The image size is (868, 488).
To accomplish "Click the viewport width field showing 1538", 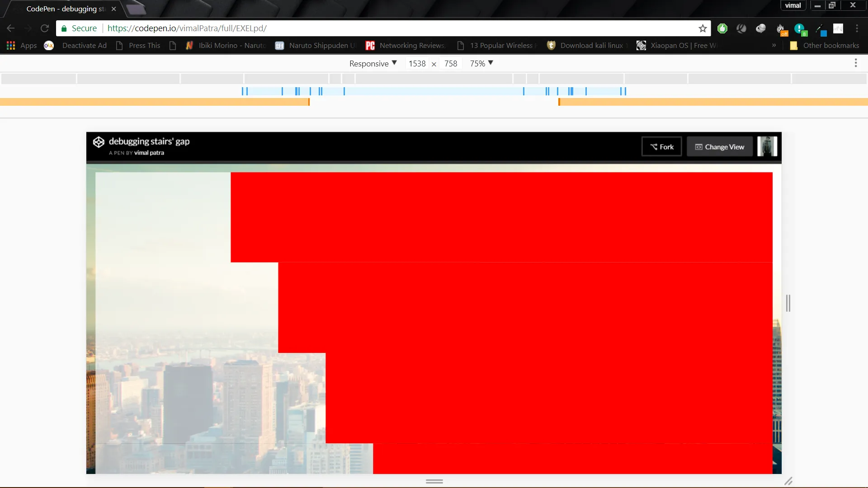I will tap(417, 64).
